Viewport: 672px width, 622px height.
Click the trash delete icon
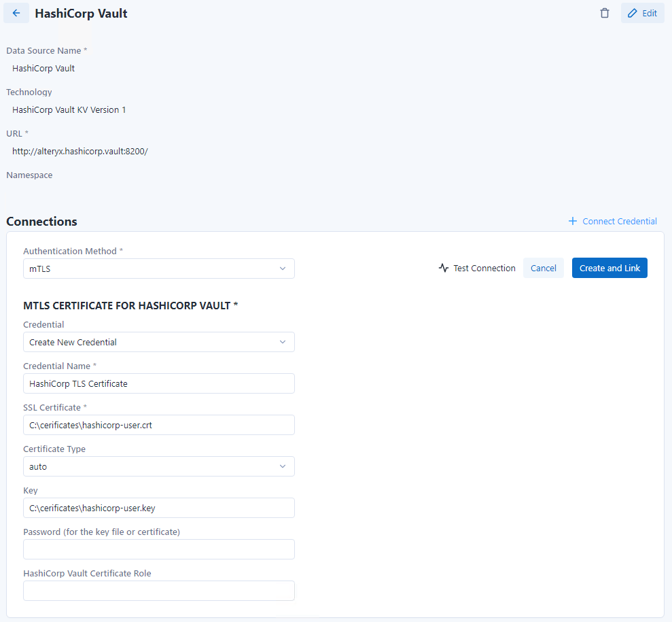tap(604, 13)
